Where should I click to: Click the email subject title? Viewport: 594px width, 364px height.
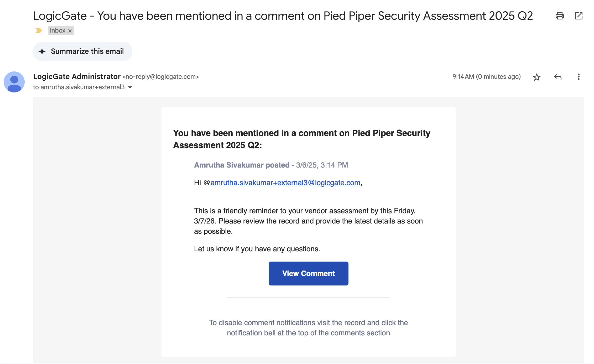pos(283,16)
